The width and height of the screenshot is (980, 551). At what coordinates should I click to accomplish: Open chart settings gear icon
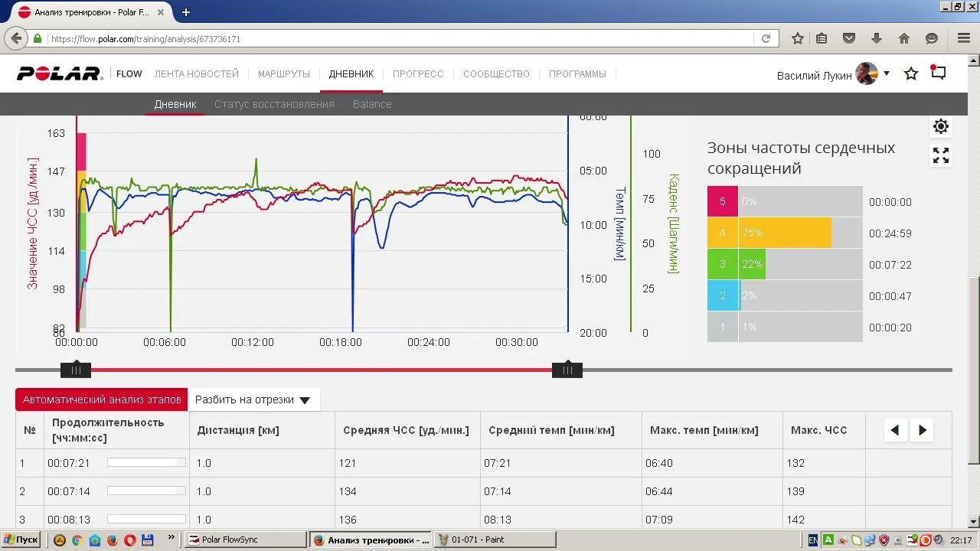pos(941,126)
